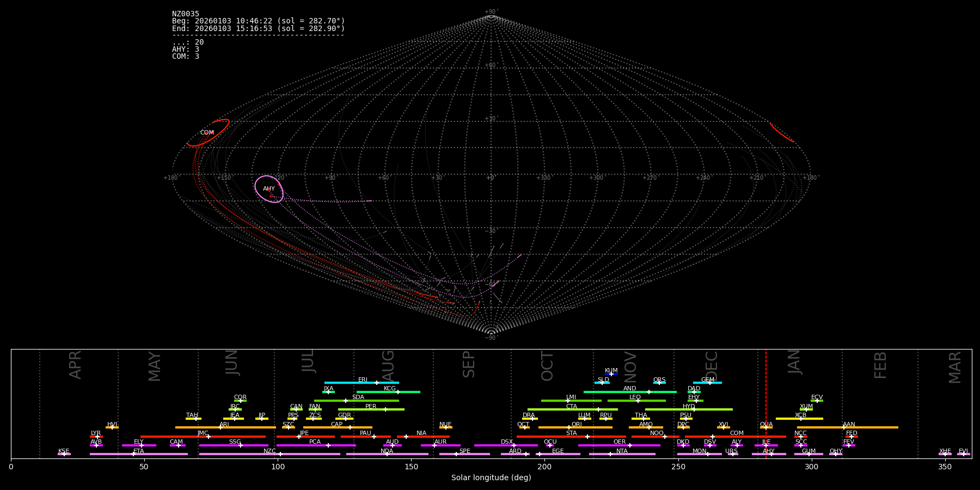
Task: Click the XHE shower marker near March
Action: (x=945, y=454)
